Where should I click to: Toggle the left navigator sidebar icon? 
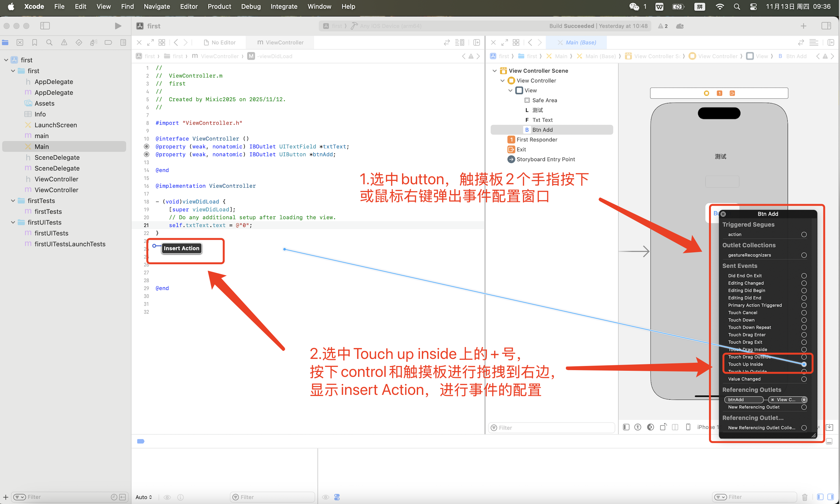tap(45, 26)
